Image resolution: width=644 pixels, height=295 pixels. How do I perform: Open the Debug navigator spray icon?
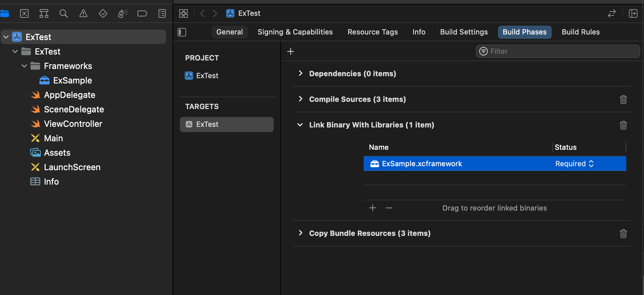point(123,13)
